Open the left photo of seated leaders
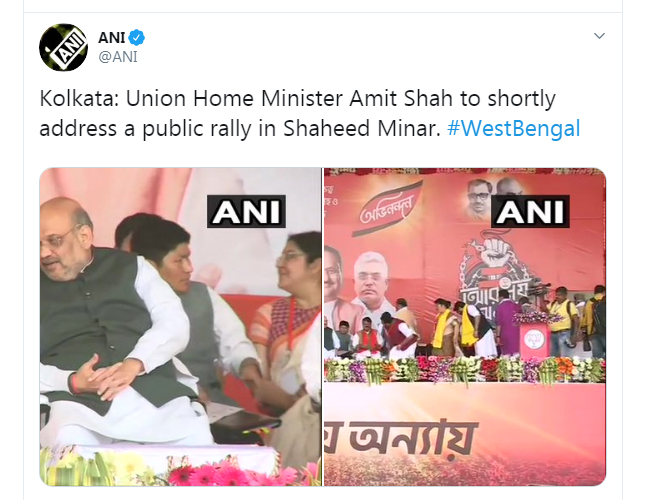 [x=180, y=327]
